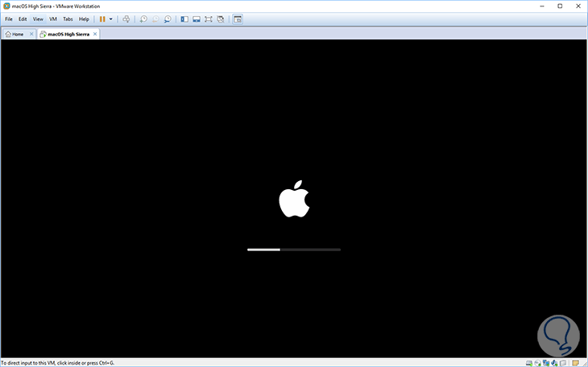Take a snapshot of the VM

tap(143, 19)
